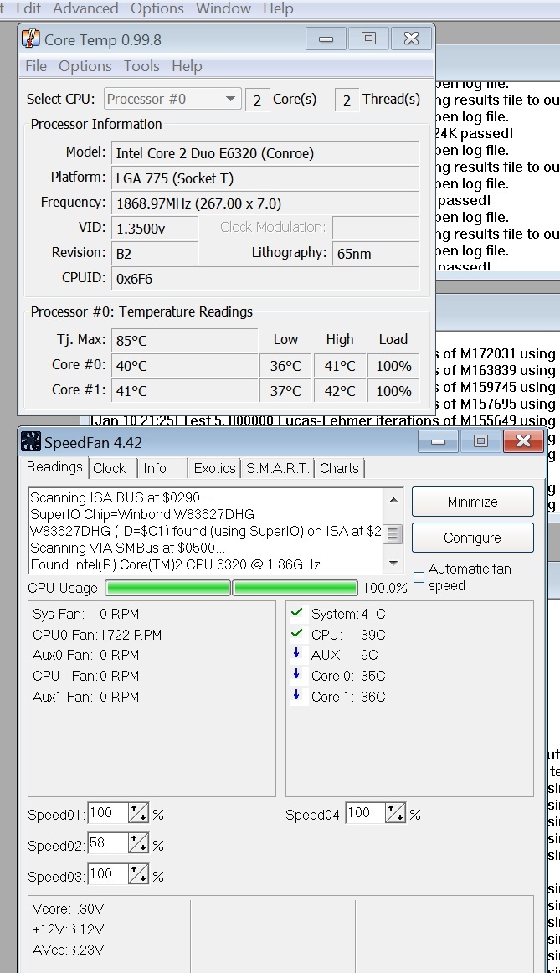Open the background window's Window menu
Screen dimensions: 560x973
(223, 8)
